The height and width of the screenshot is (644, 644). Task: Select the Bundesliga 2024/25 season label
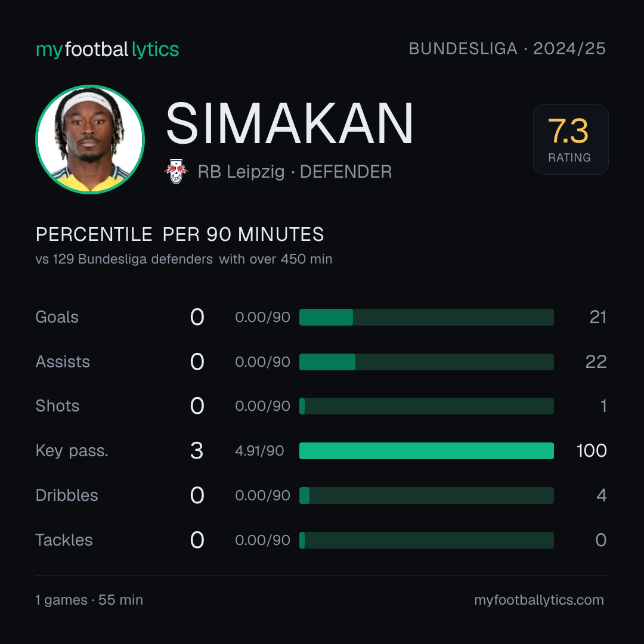(507, 48)
